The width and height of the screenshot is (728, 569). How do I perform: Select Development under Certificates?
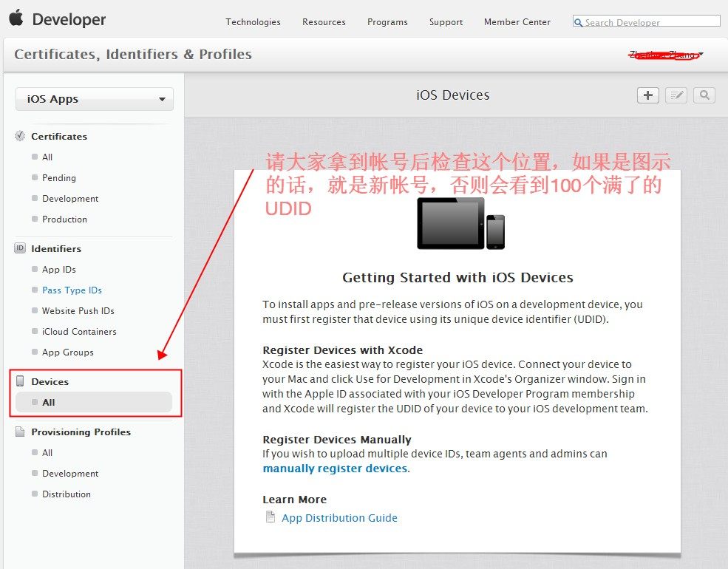[x=70, y=198]
